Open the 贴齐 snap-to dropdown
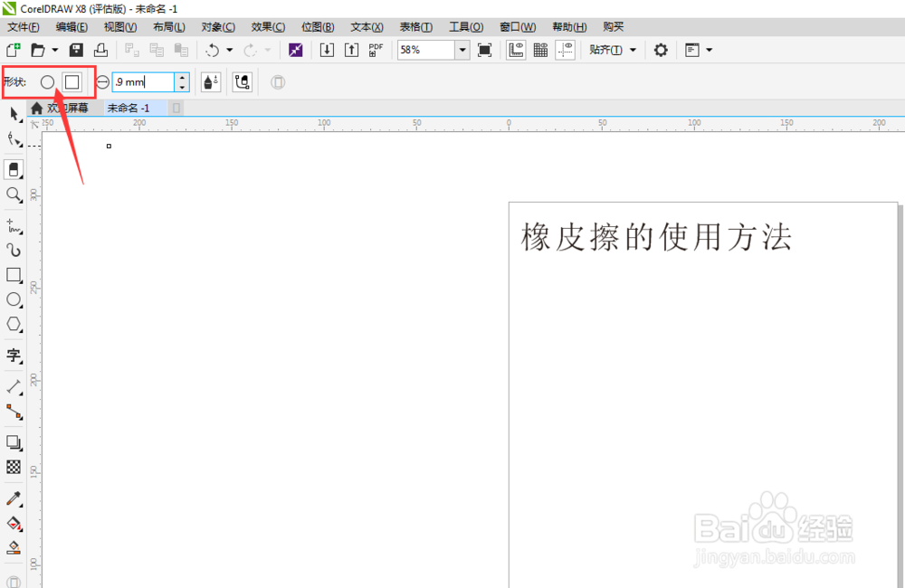Image resolution: width=905 pixels, height=588 pixels. (633, 50)
